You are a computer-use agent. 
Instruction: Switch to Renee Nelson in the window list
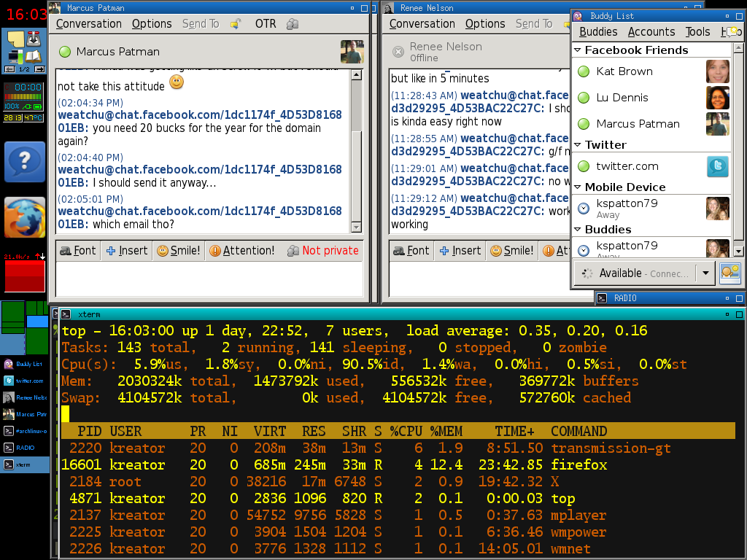pos(25,397)
